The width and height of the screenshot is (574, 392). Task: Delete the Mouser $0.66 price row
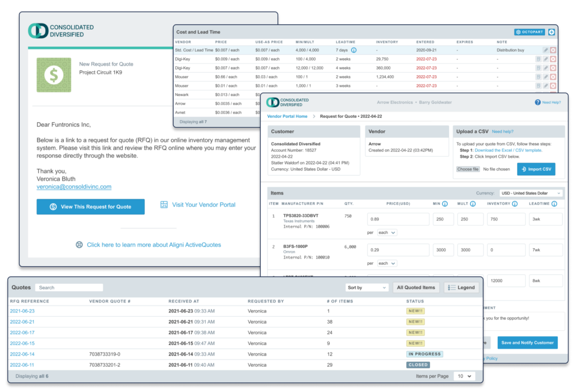[553, 77]
